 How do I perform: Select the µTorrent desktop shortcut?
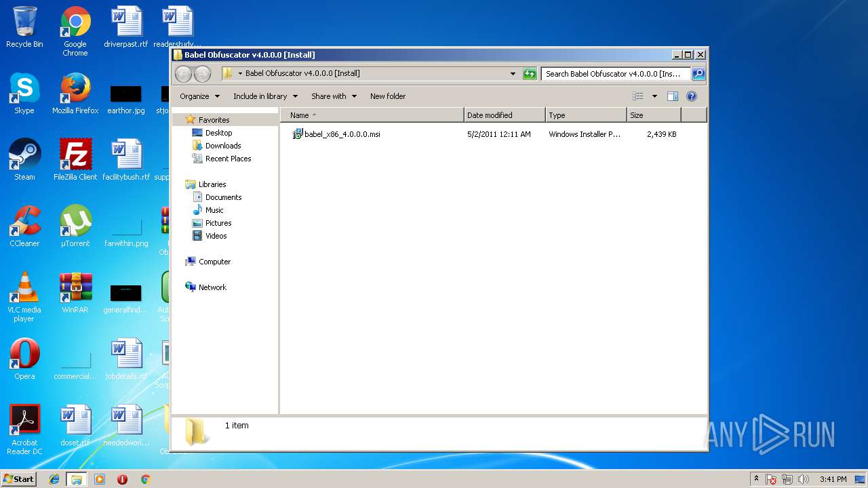[75, 226]
